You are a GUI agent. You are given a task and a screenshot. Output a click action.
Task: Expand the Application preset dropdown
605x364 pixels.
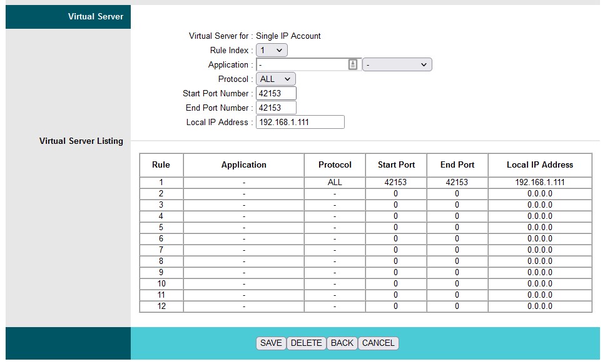[397, 64]
